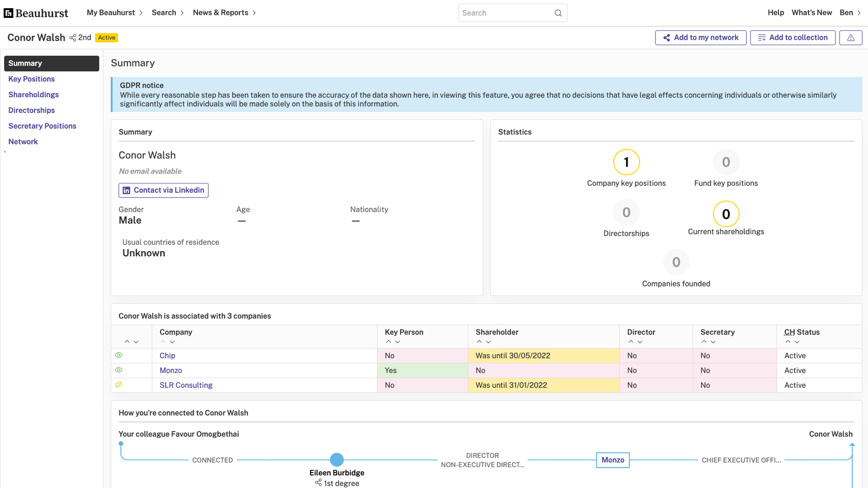Sort Secretary column descending
The height and width of the screenshot is (488, 868).
(713, 342)
